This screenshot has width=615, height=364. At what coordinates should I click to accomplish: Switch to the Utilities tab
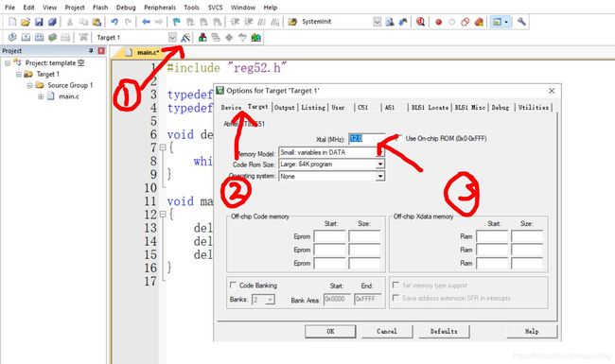point(534,108)
